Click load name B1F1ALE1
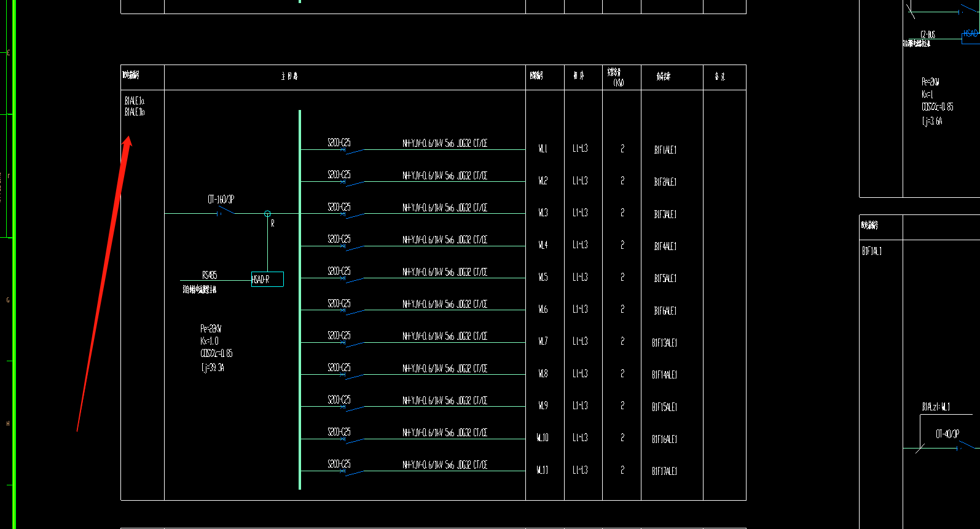This screenshot has height=529, width=980. click(665, 150)
